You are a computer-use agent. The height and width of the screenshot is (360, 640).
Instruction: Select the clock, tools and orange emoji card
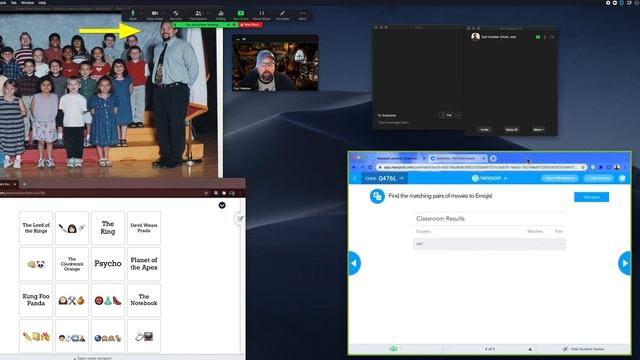click(72, 300)
